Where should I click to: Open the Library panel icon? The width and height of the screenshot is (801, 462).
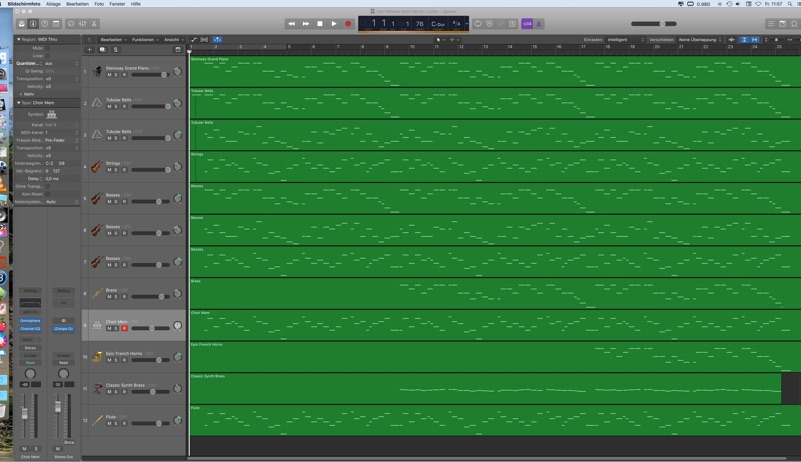tap(21, 24)
